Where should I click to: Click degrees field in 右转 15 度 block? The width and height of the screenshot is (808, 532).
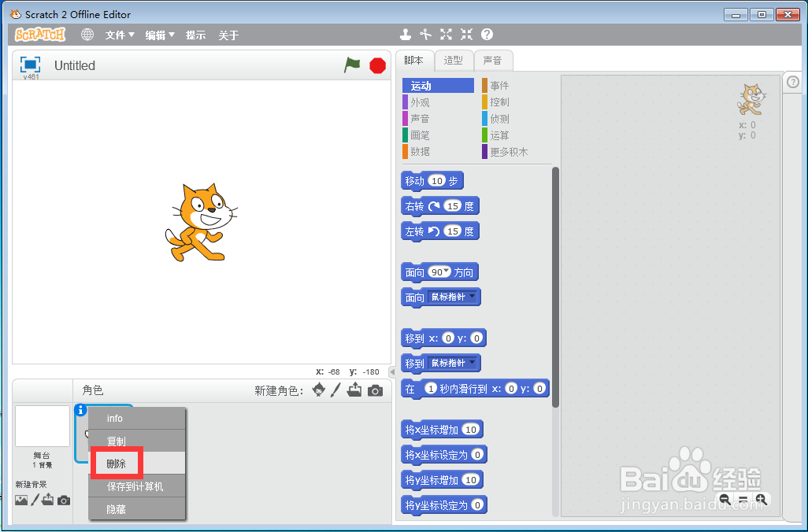click(453, 206)
